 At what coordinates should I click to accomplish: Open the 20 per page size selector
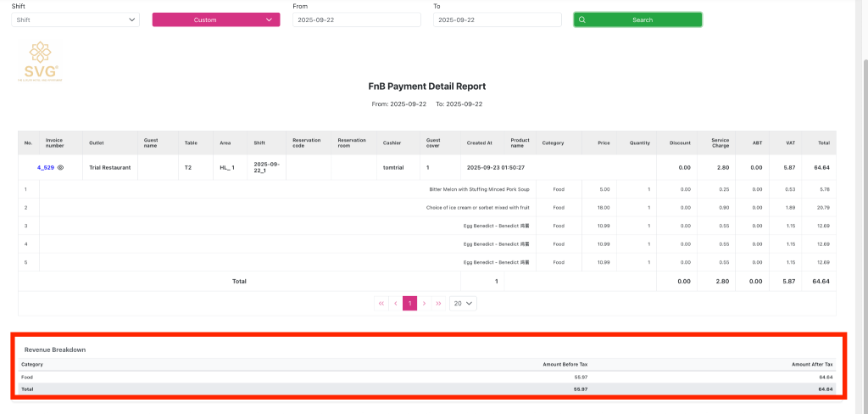pyautogui.click(x=463, y=303)
